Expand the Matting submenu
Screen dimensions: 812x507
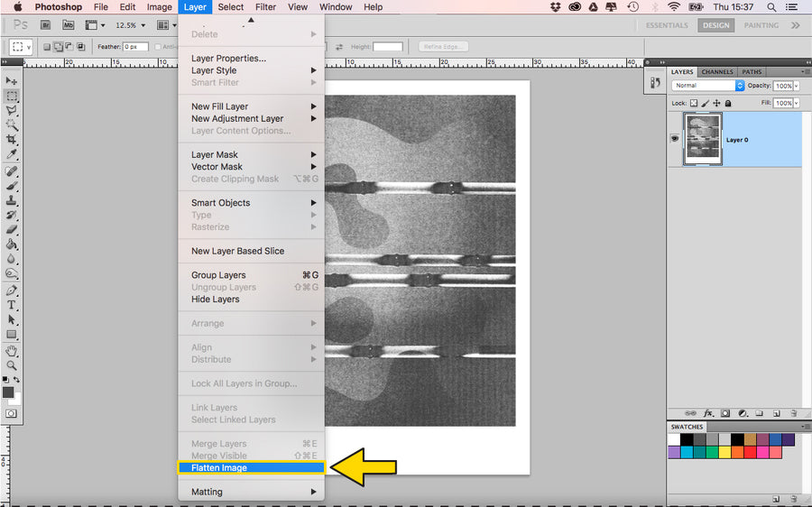click(x=252, y=492)
